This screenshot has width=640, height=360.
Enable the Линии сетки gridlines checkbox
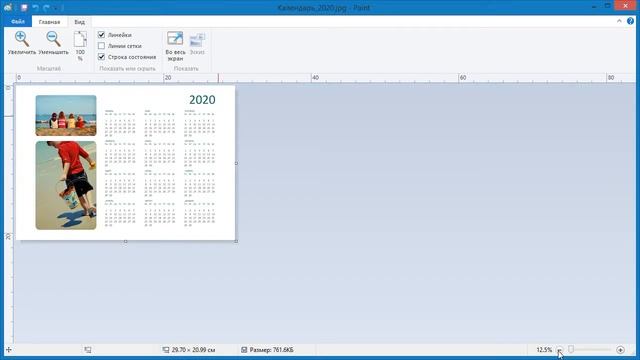coord(101,46)
